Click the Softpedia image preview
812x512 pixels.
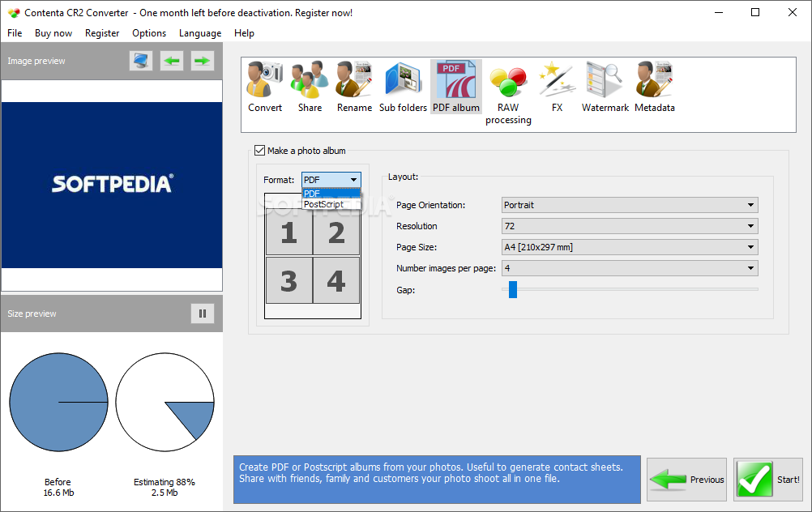pos(112,185)
